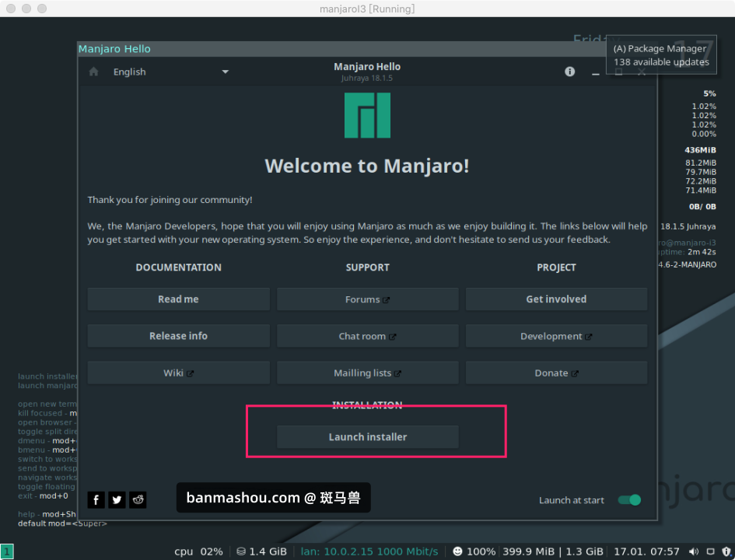The height and width of the screenshot is (560, 735).
Task: Click the PROJECT column heading
Action: tap(556, 268)
